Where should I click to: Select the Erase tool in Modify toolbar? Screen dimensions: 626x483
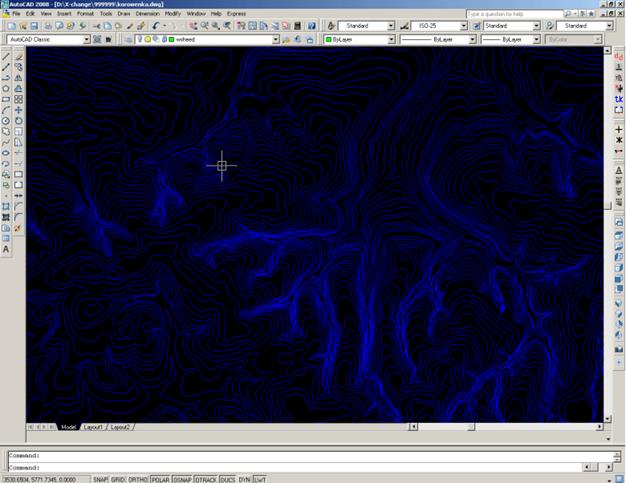[19, 55]
